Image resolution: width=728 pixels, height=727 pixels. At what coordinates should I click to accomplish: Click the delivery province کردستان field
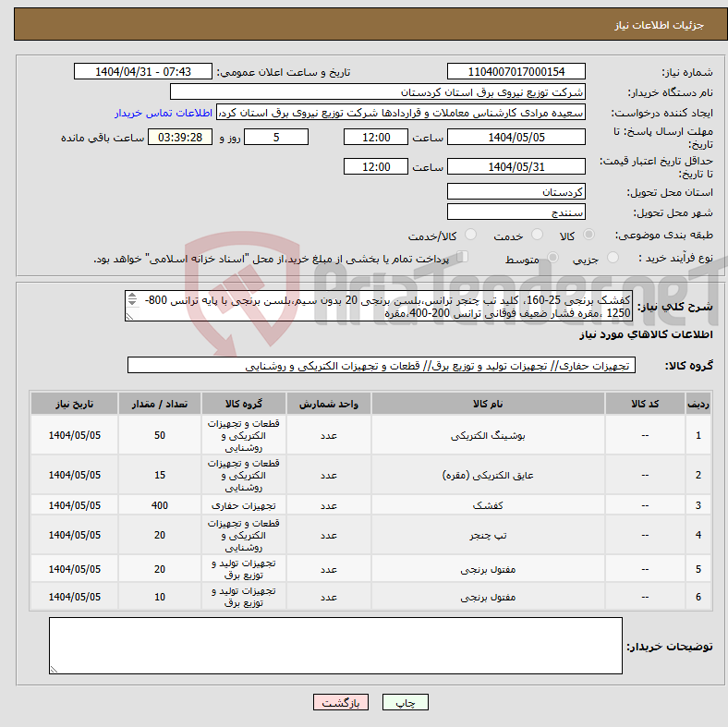(516, 191)
